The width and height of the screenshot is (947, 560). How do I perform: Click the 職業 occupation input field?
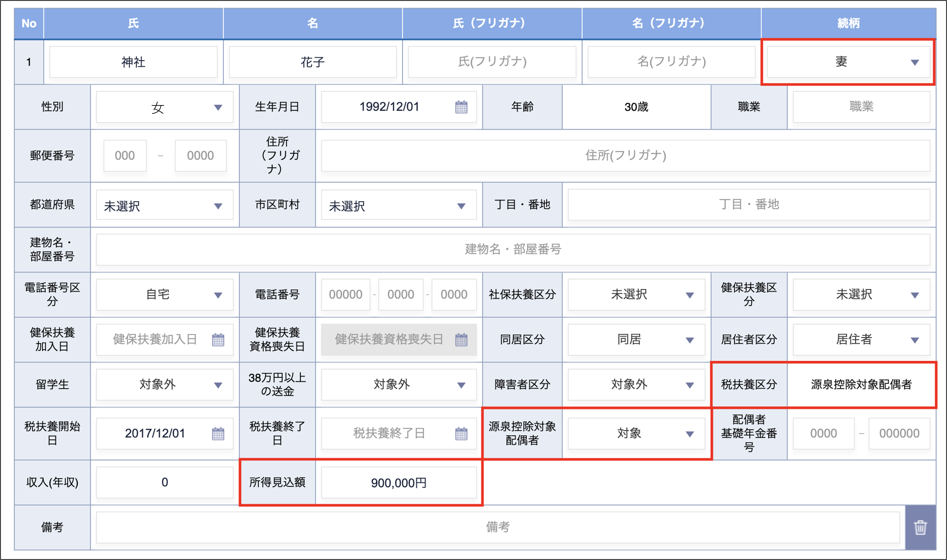click(x=861, y=107)
